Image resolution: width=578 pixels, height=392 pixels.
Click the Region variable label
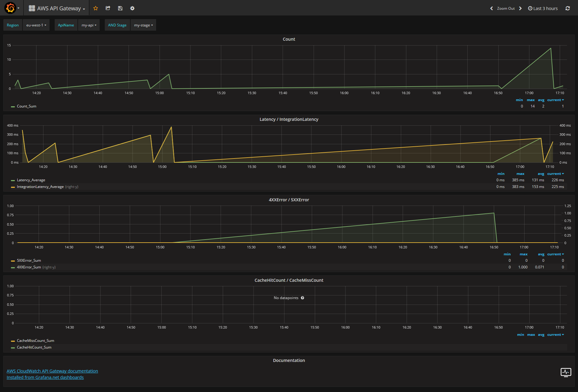13,25
